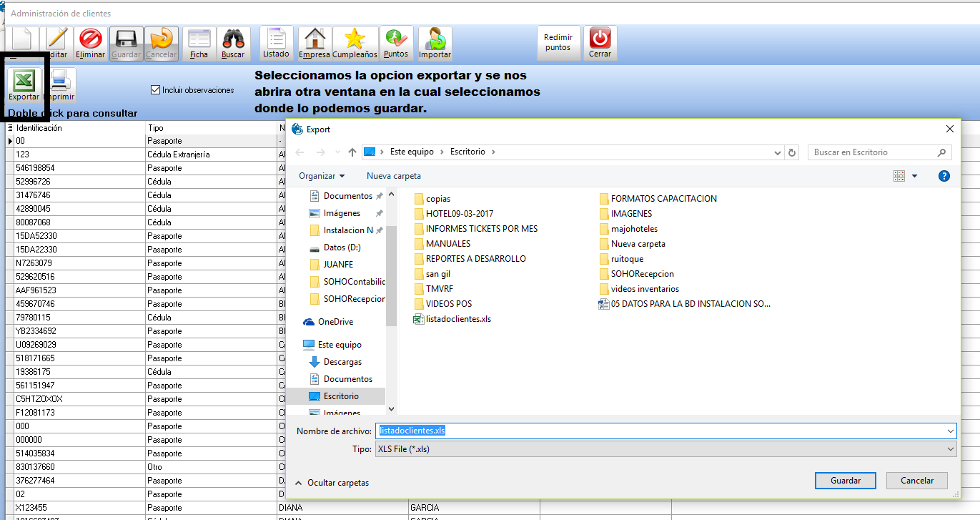The image size is (980, 520).
Task: Click the Puntos toolbar icon
Action: [396, 43]
